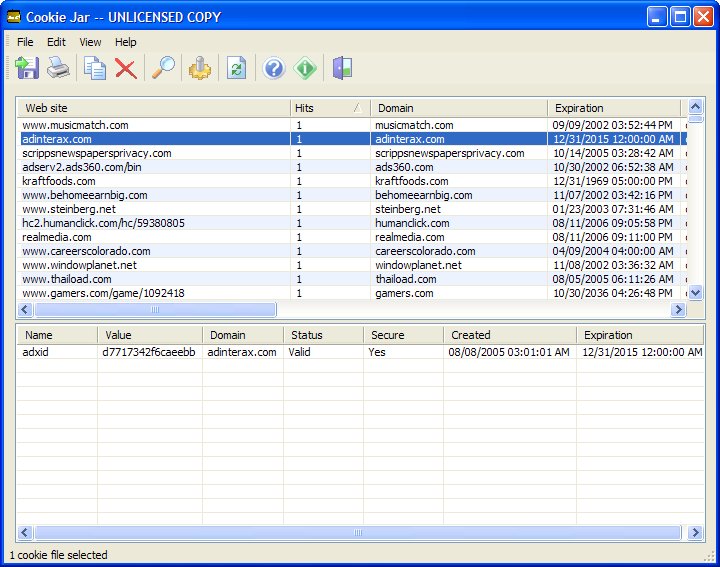The image size is (720, 567).
Task: Click the Save toolbar icon
Action: [27, 68]
